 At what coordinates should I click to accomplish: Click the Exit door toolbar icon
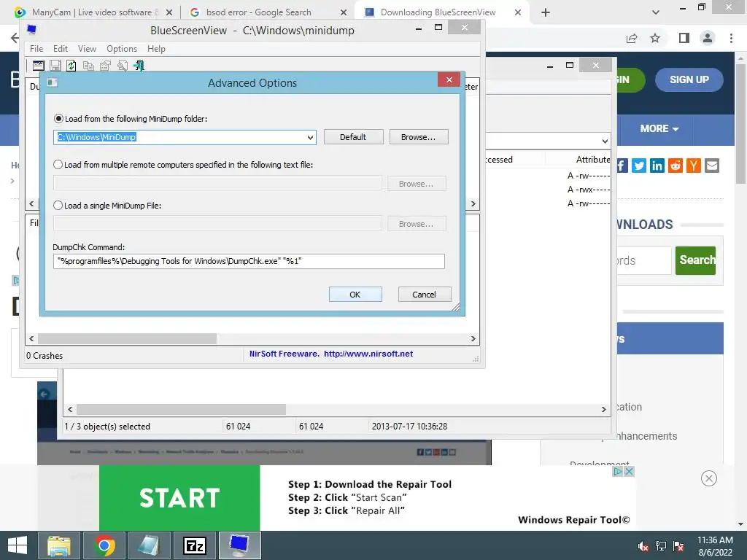[139, 66]
